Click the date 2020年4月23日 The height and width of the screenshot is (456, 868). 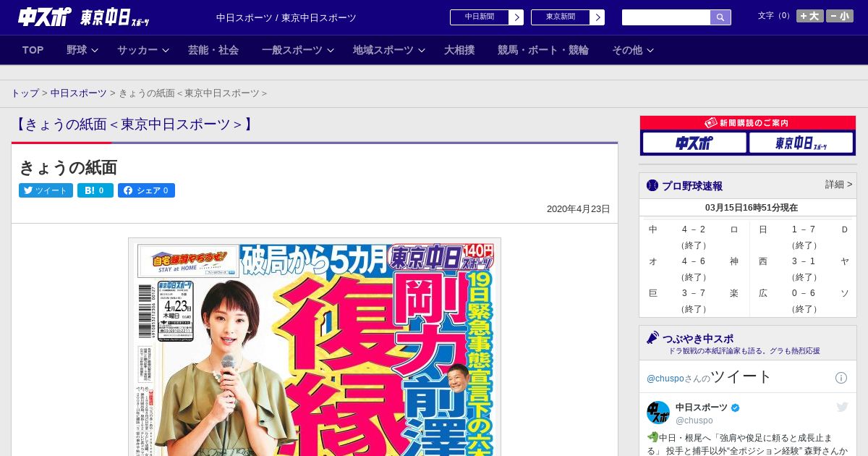pos(579,209)
